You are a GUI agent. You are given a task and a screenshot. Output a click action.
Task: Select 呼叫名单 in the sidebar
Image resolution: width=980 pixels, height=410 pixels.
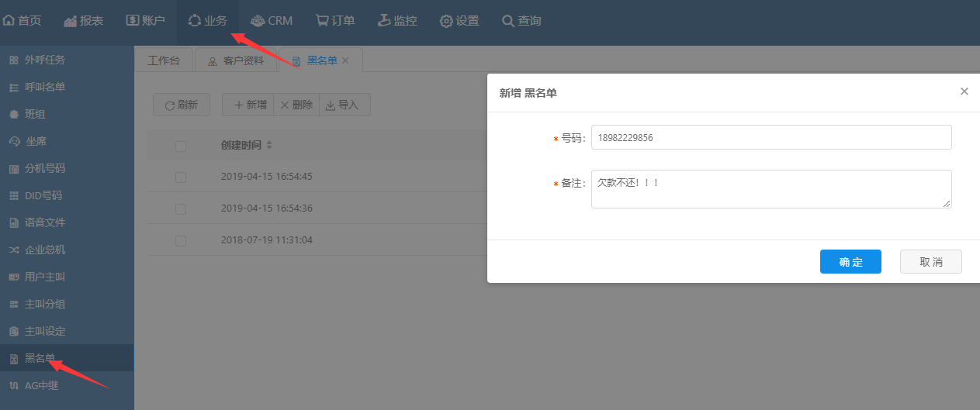tap(44, 87)
